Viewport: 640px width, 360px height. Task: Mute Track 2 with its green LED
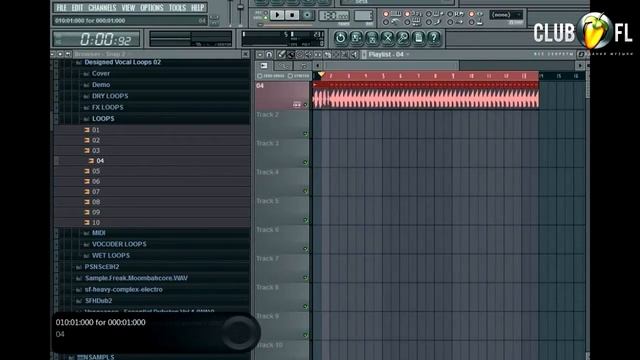point(305,134)
